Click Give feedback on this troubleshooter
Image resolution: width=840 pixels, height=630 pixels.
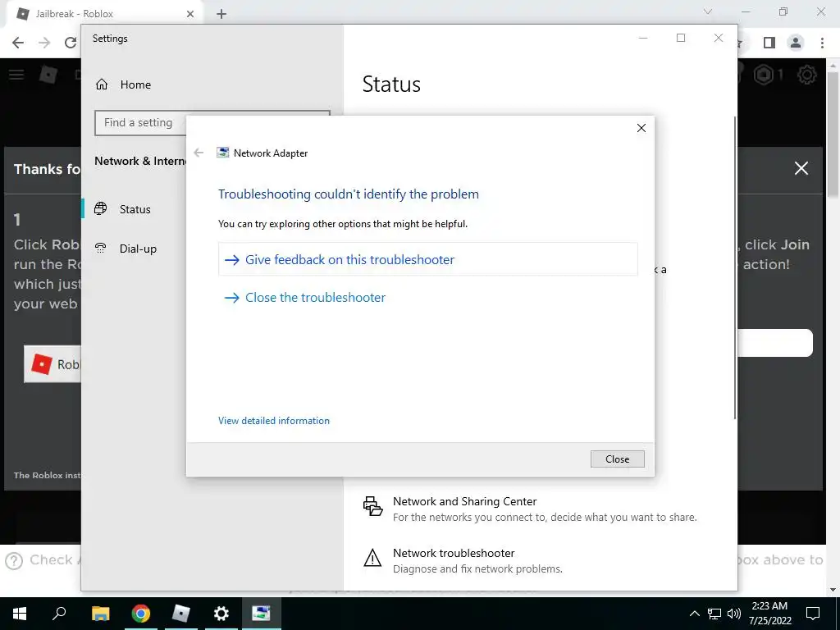[427, 259]
